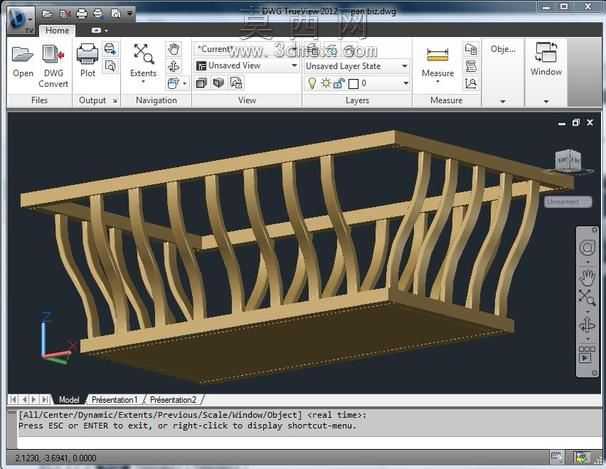Click the coordinates 2.1230, -3.6941, 0.0000 readout
This screenshot has height=469, width=606.
(x=55, y=459)
